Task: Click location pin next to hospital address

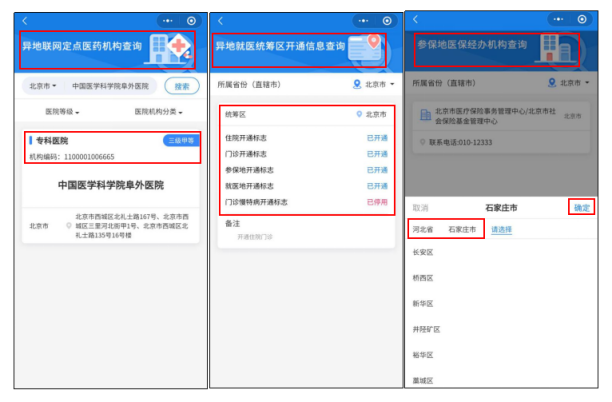Action: point(67,226)
